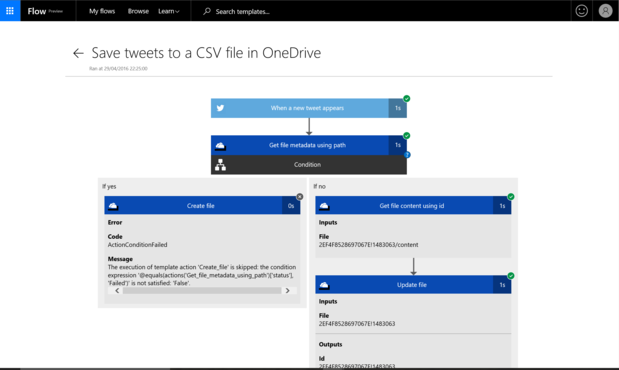Click the 1s duration on Update file

click(502, 285)
